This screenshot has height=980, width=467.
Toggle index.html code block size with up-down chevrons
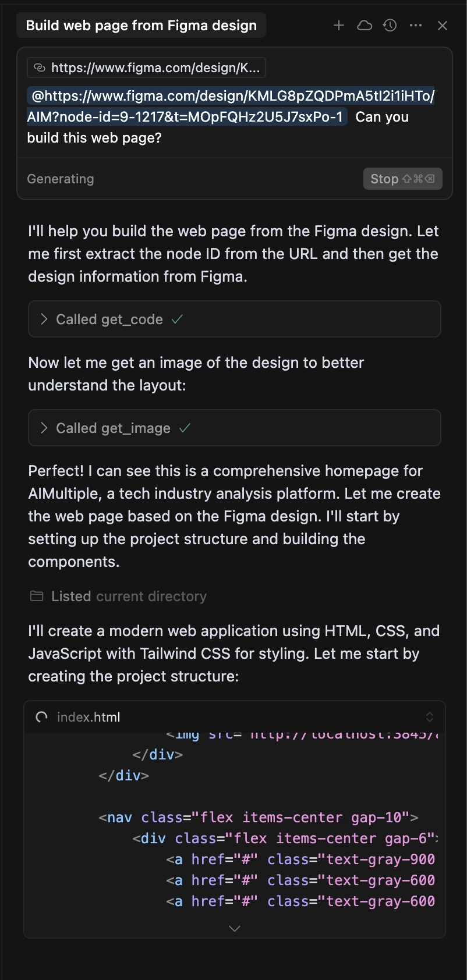pos(430,717)
